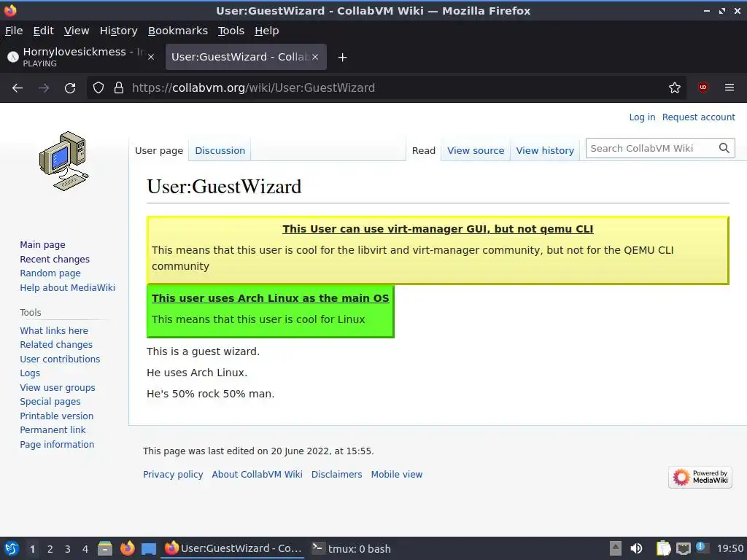
Task: Select the User page tab
Action: [x=158, y=150]
